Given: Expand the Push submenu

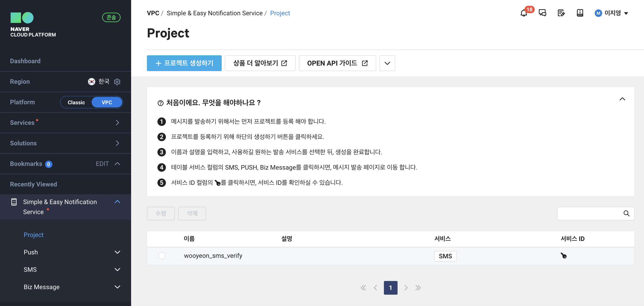Looking at the screenshot, I should click(117, 252).
